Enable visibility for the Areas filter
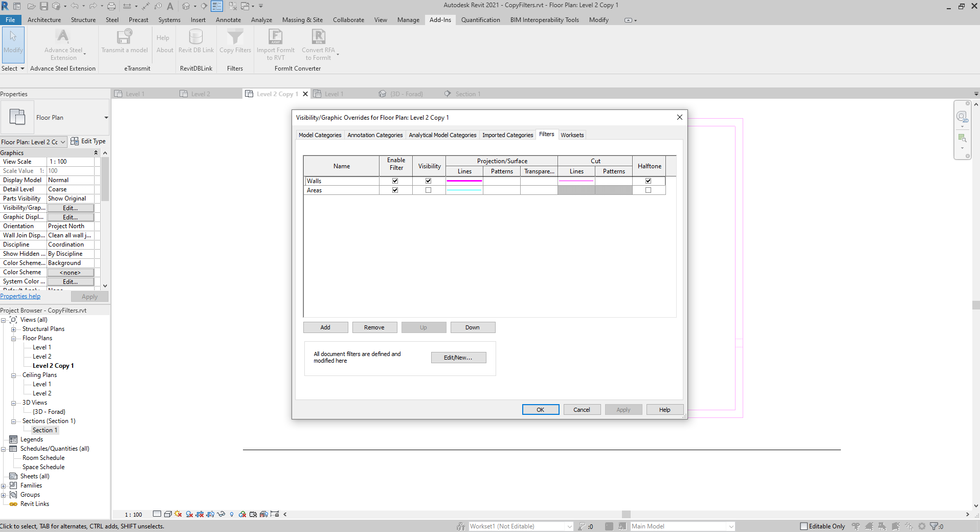Viewport: 980px width, 532px height. [x=428, y=190]
